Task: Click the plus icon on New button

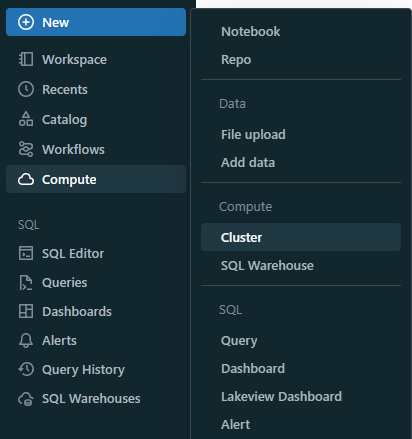Action: pyautogui.click(x=26, y=22)
